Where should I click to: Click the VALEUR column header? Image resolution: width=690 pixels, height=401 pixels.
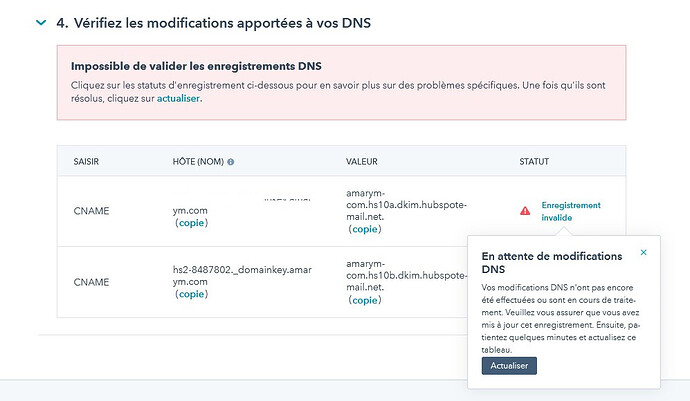coord(362,162)
